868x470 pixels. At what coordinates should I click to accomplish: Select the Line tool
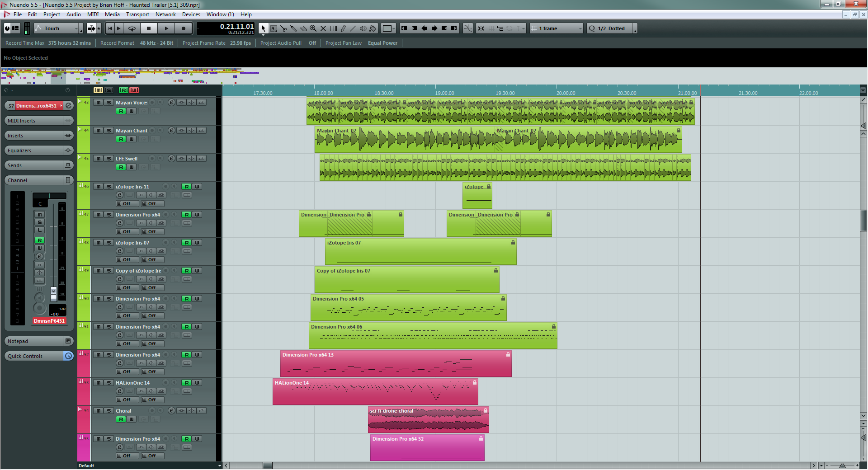coord(353,28)
